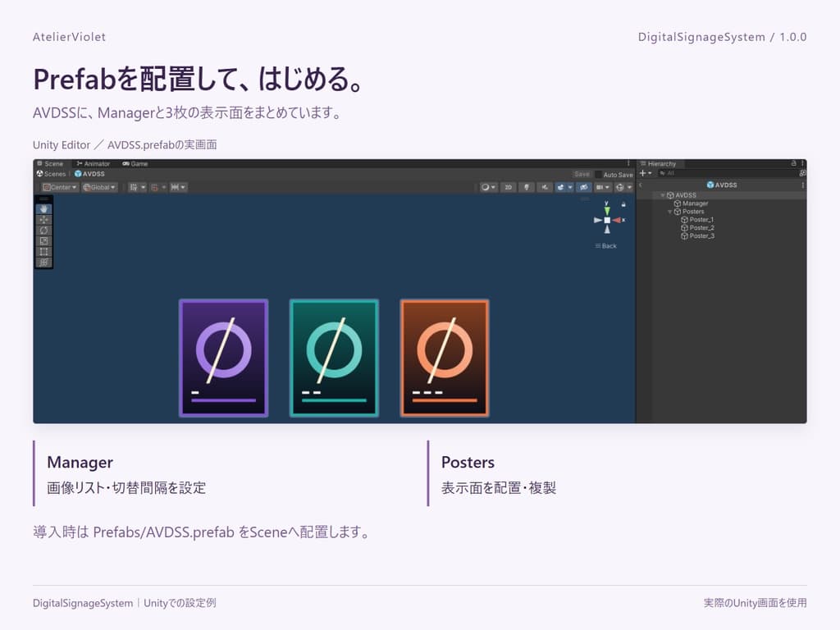
Task: Open the grid visibility dropdown arrow
Action: coord(144,187)
